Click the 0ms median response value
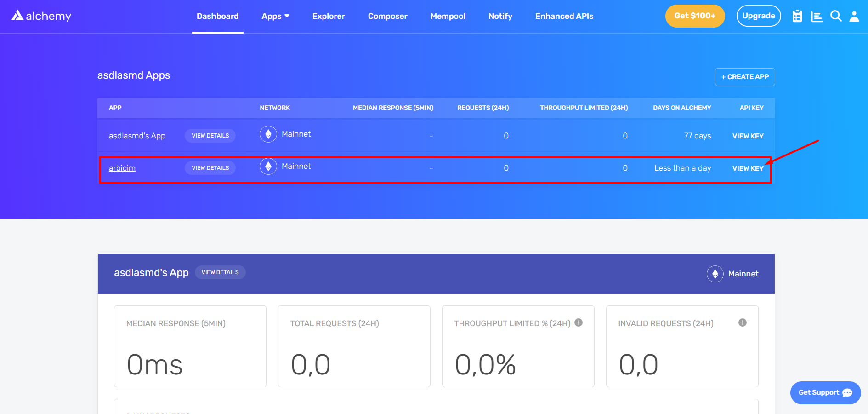This screenshot has width=868, height=414. [154, 365]
